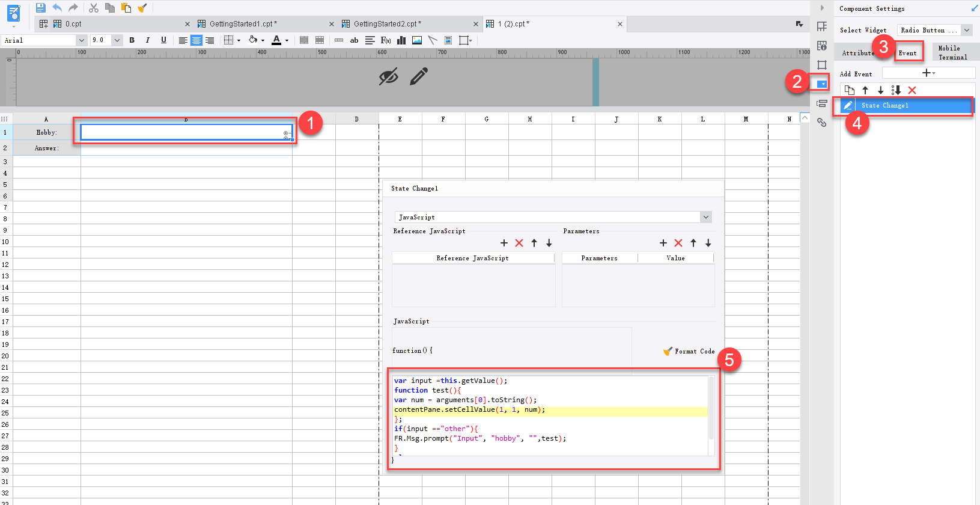This screenshot has width=980, height=505.
Task: Open the Attribute tab in Component Settings
Action: point(858,53)
